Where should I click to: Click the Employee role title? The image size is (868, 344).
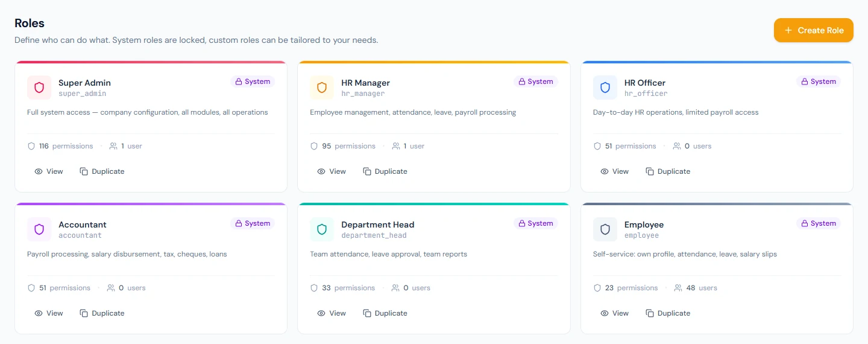coord(644,225)
